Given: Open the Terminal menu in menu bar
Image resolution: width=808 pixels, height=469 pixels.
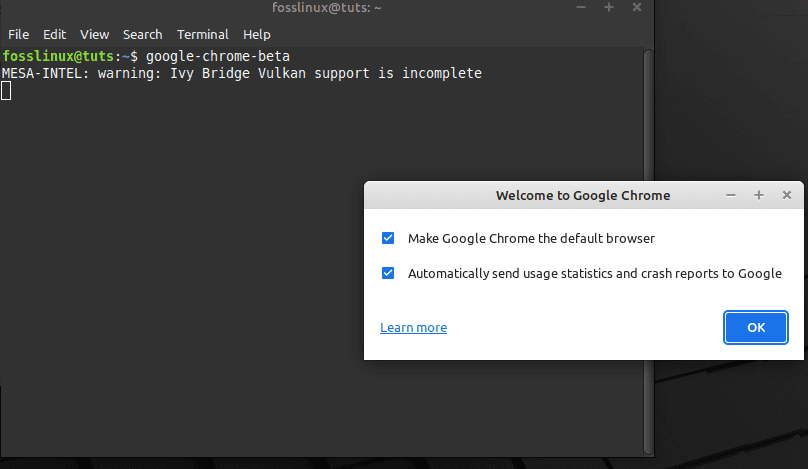Looking at the screenshot, I should [x=203, y=35].
